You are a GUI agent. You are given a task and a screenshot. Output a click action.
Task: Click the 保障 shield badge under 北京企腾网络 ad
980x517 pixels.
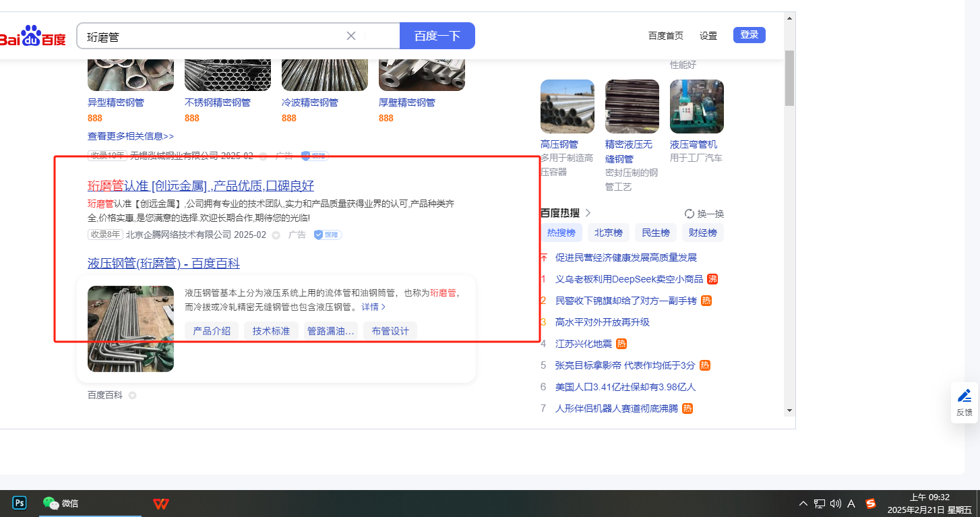328,235
